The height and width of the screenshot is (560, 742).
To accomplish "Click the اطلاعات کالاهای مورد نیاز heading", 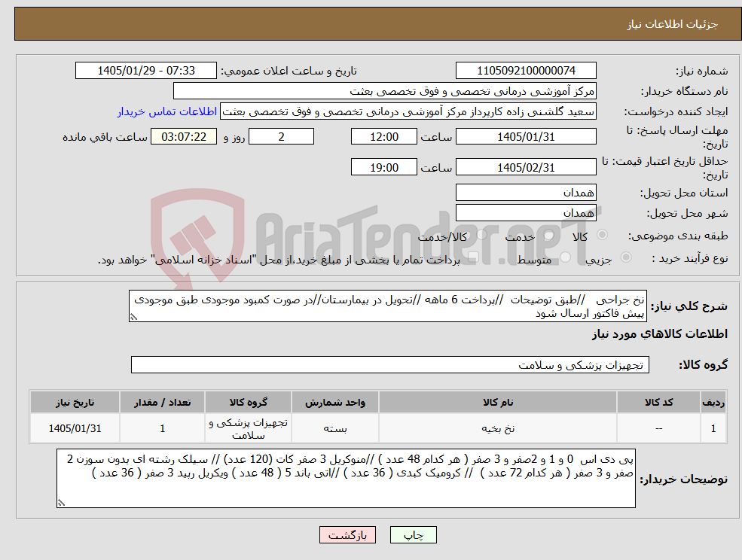I will [x=660, y=334].
